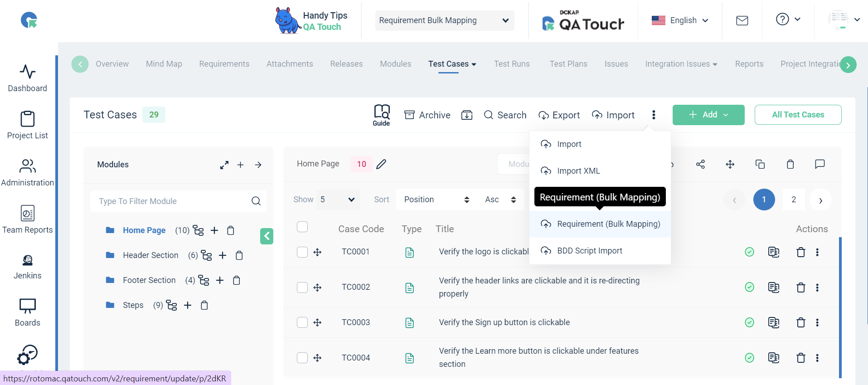Open document icon for TC0003 actions

coord(774,322)
